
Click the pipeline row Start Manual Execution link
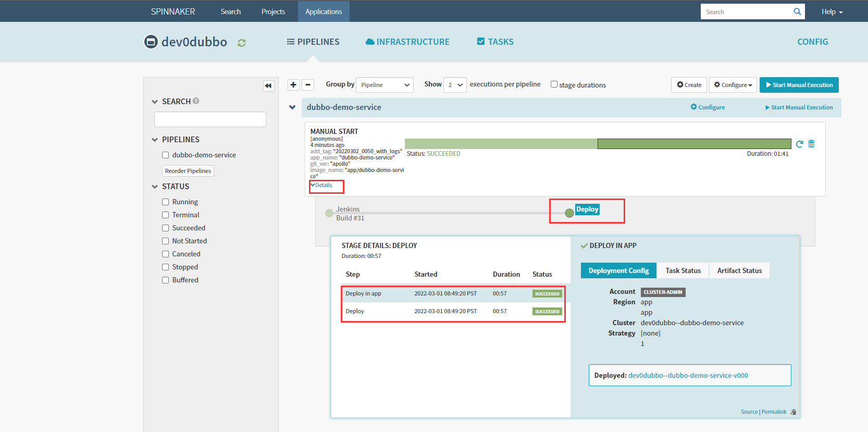coord(799,107)
